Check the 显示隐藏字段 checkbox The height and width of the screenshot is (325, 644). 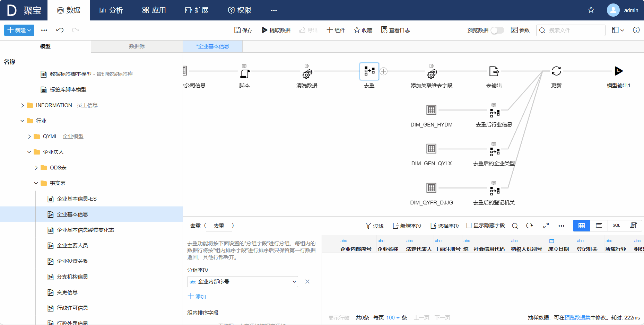point(469,226)
